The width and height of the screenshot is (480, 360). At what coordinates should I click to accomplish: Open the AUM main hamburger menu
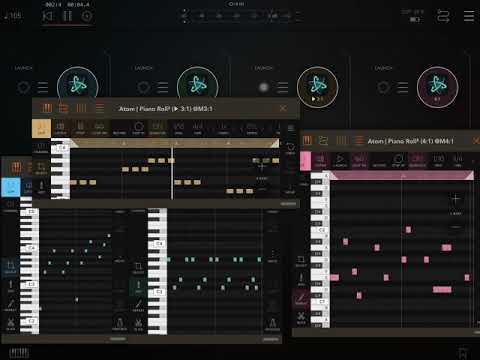click(x=469, y=16)
